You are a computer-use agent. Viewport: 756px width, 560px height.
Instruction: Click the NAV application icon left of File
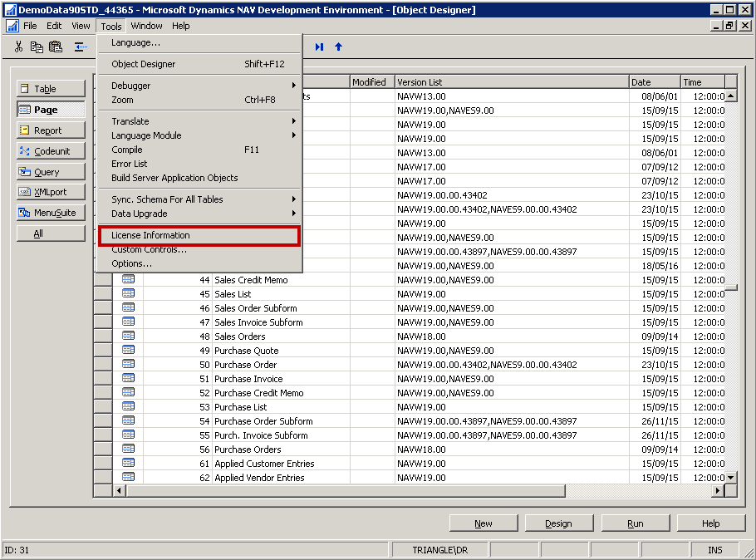12,26
